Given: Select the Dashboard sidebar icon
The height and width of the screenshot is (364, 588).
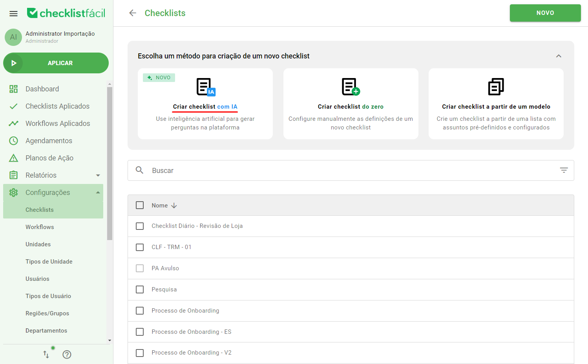Looking at the screenshot, I should point(13,89).
